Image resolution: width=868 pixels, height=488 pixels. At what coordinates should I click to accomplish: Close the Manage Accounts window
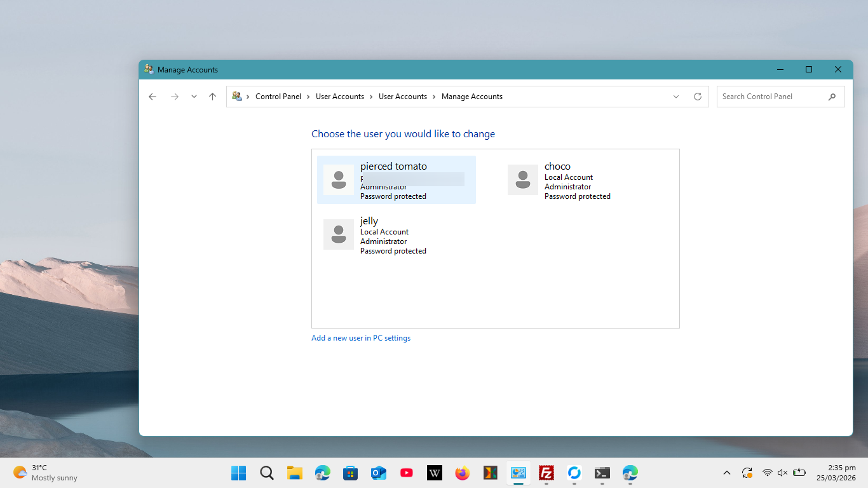point(838,69)
